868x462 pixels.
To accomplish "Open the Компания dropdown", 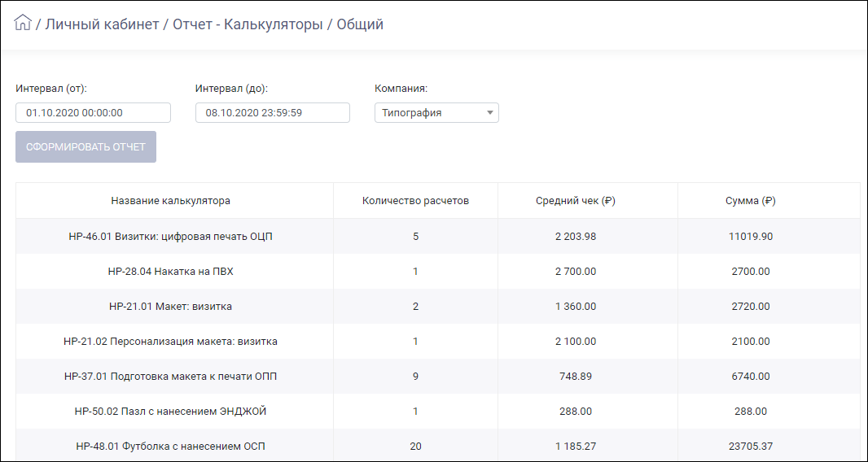I will point(436,113).
